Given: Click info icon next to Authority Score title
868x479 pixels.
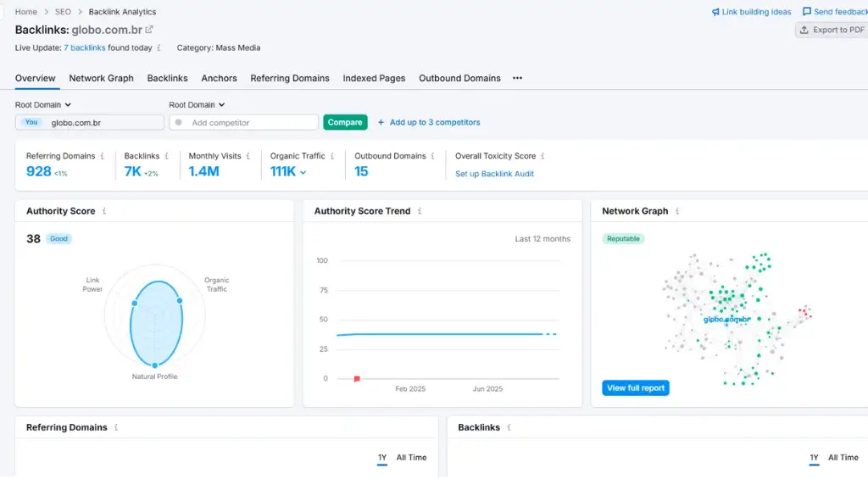Looking at the screenshot, I should (104, 211).
